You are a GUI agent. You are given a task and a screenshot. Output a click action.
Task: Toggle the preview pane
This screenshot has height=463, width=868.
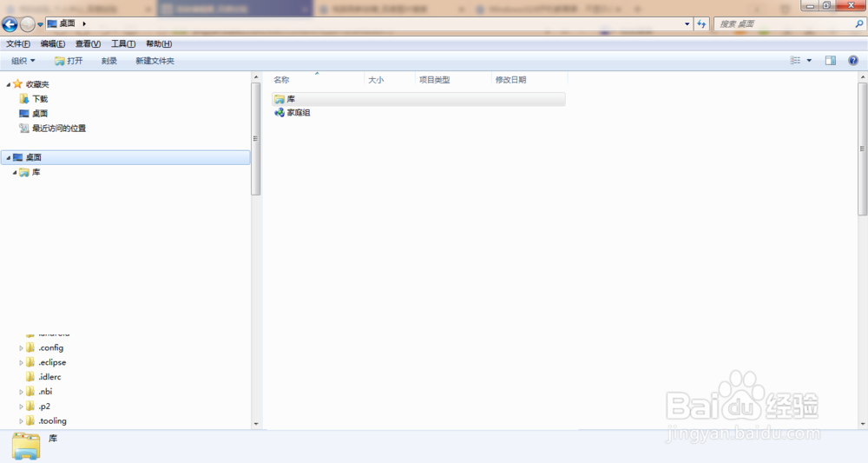831,60
